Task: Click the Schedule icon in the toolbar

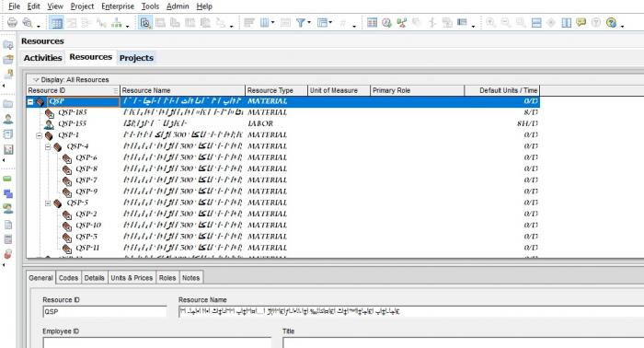Action: point(386,23)
